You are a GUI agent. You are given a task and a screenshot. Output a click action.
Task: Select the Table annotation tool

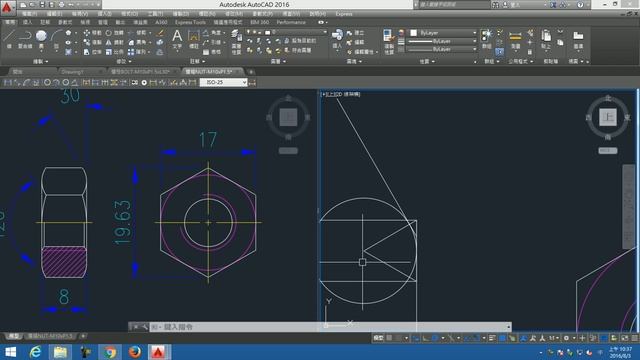click(211, 52)
